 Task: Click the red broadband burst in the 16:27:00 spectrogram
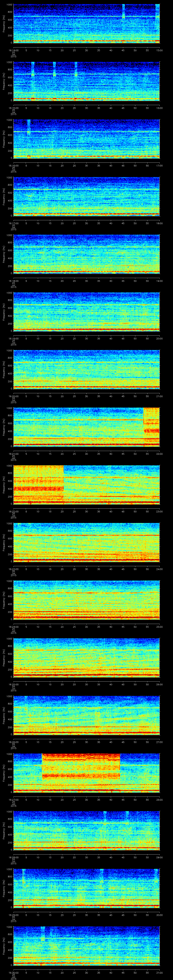[x=81, y=766]
